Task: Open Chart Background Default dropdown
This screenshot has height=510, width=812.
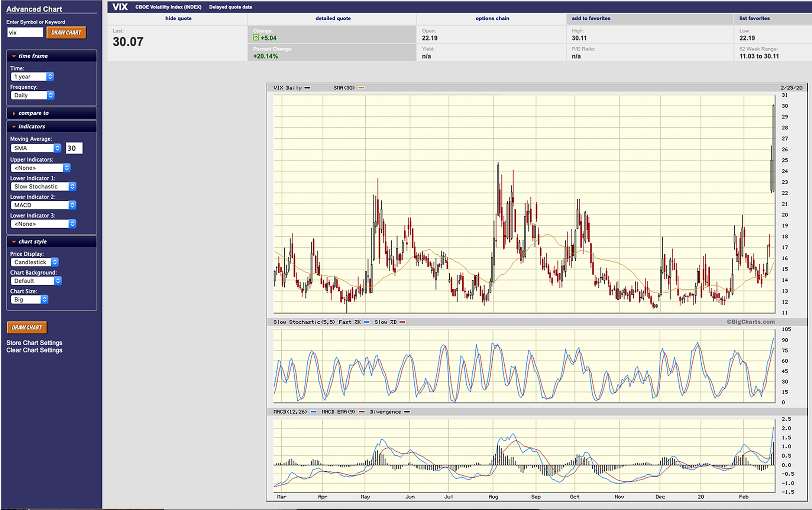Action: pos(36,281)
